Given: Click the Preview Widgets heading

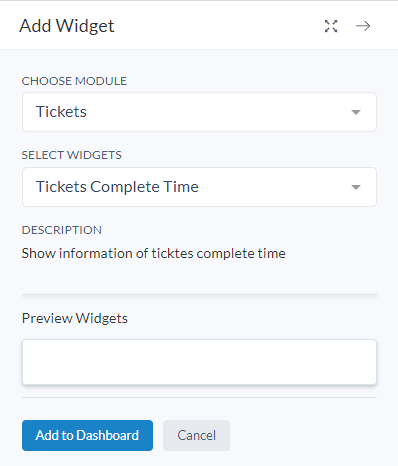Looking at the screenshot, I should pyautogui.click(x=75, y=318).
